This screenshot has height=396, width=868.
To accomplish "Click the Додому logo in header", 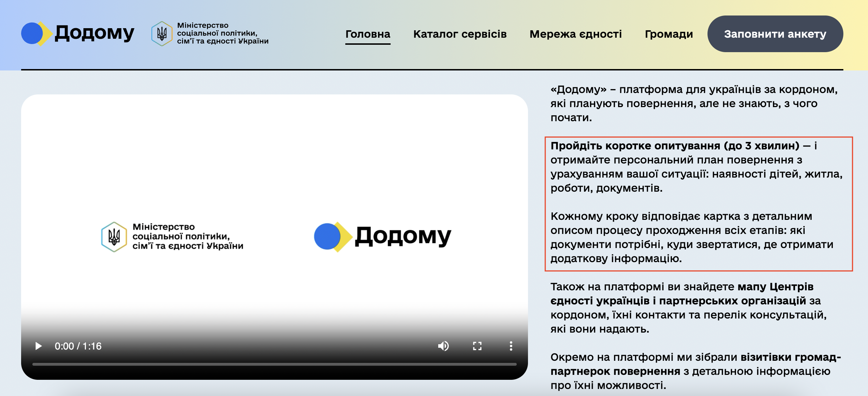I will click(x=78, y=33).
